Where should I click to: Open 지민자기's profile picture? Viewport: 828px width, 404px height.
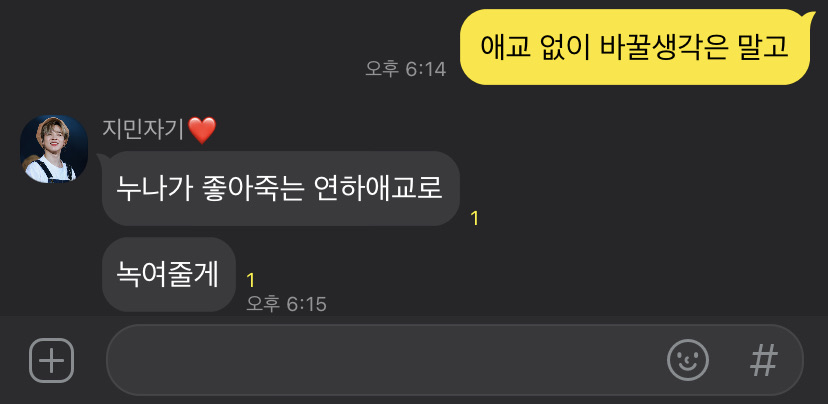(x=53, y=149)
